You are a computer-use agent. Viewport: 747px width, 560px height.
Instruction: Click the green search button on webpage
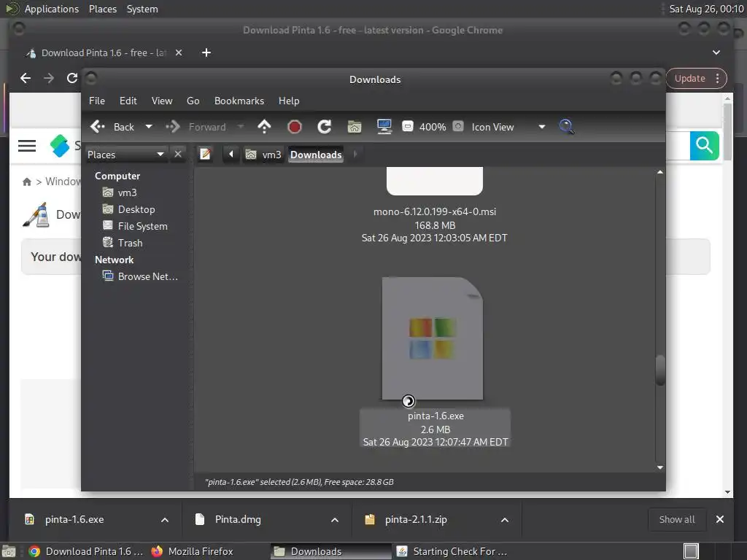[x=704, y=145]
